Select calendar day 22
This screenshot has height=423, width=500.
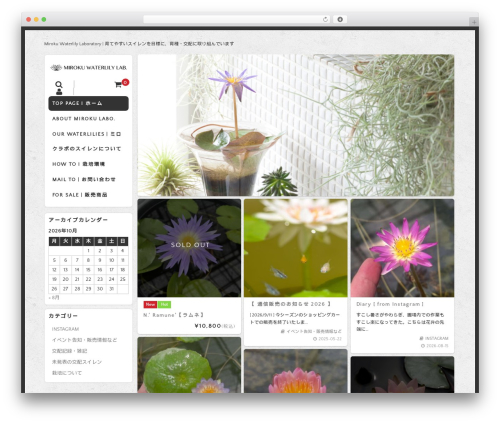tap(88, 279)
